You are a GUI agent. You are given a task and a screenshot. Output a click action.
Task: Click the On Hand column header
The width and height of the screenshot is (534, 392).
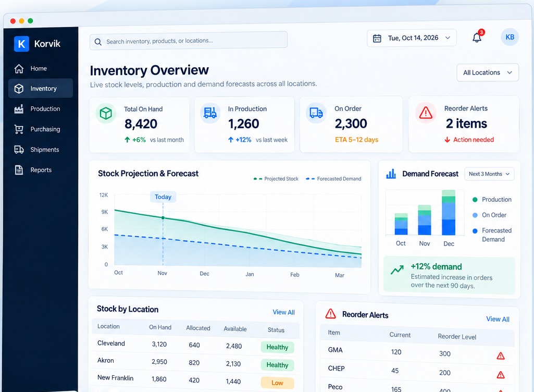point(160,327)
